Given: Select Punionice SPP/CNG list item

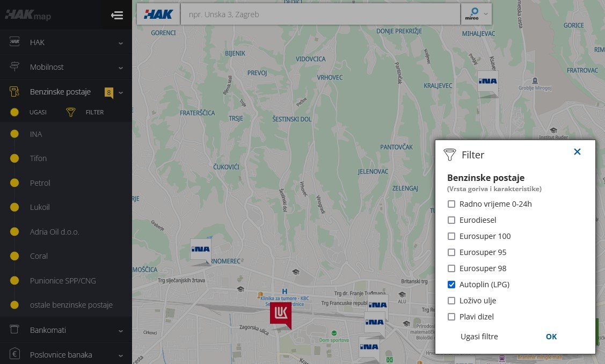Looking at the screenshot, I should coord(63,281).
